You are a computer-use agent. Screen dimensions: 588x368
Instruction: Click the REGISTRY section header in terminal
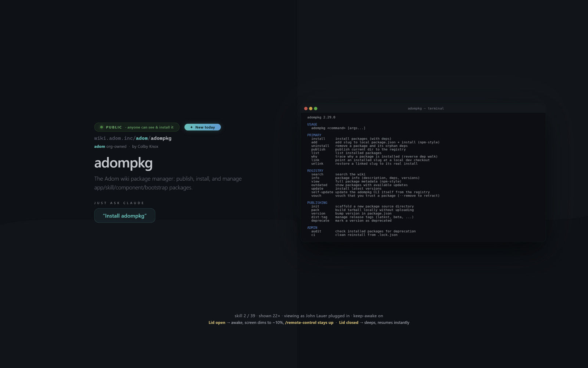coord(315,171)
